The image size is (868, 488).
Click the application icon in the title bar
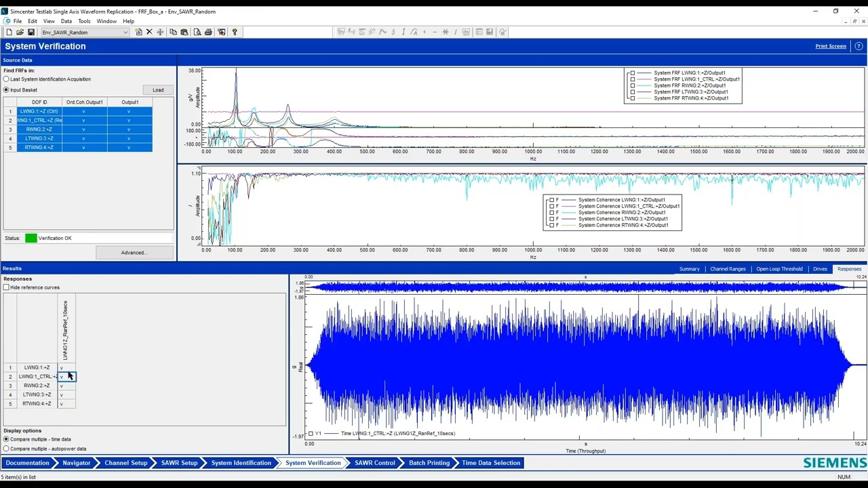coord(5,12)
